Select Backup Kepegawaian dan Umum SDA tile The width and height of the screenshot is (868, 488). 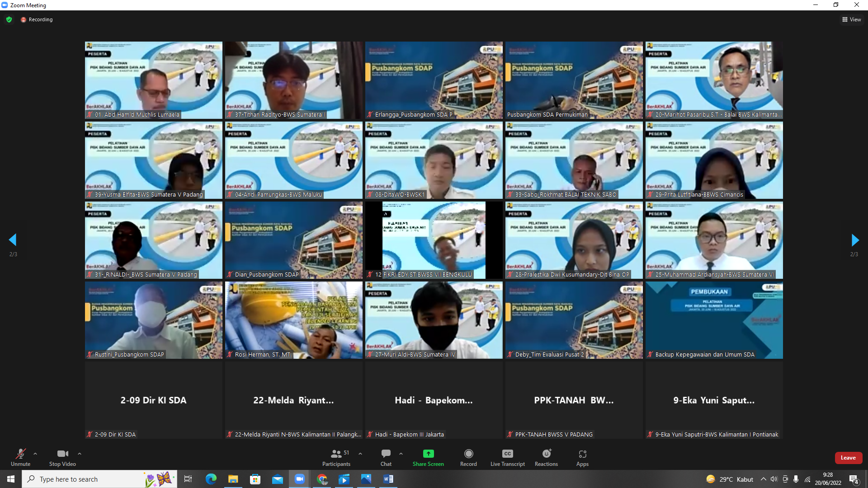pyautogui.click(x=714, y=320)
